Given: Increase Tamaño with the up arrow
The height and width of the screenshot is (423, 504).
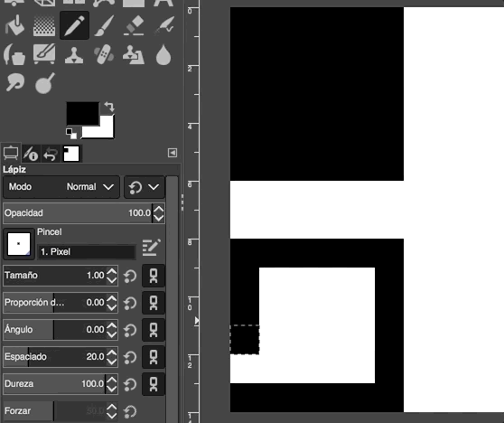Looking at the screenshot, I should point(111,271).
